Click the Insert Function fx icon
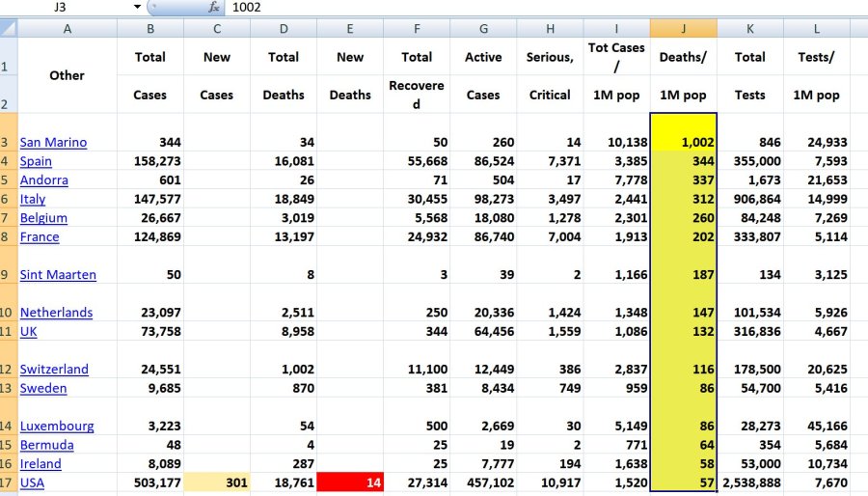868x496 pixels. coord(213,7)
